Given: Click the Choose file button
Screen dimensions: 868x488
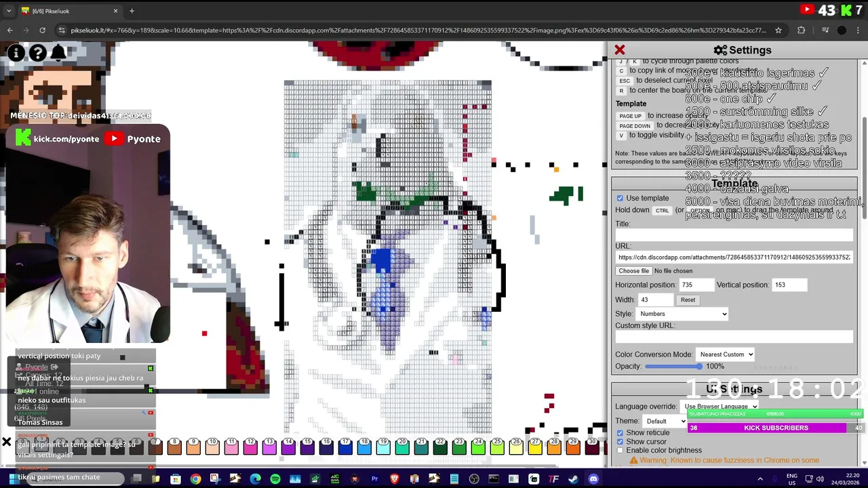Looking at the screenshot, I should [633, 271].
